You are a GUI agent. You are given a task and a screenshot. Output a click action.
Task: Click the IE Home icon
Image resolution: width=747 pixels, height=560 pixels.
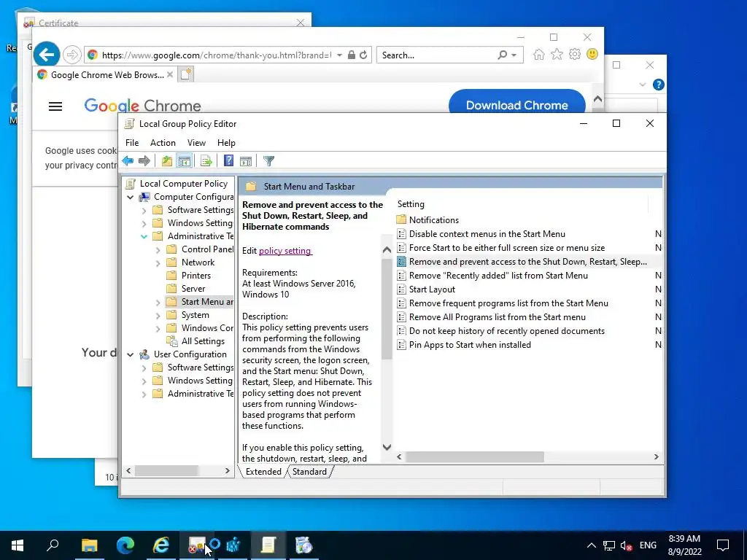coord(539,54)
